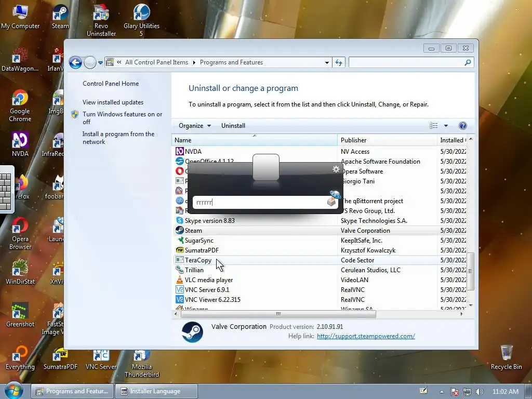Launch WinDirStat desktop shortcut
Screen dimensions: 532x399
[x=20, y=272]
